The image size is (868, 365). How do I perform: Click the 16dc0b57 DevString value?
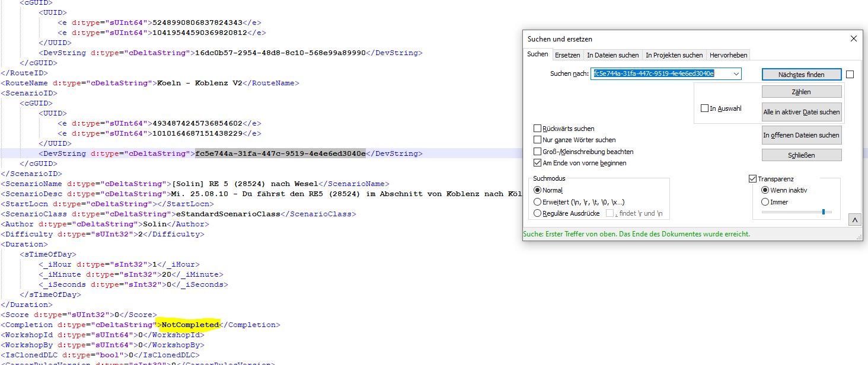pyautogui.click(x=280, y=53)
